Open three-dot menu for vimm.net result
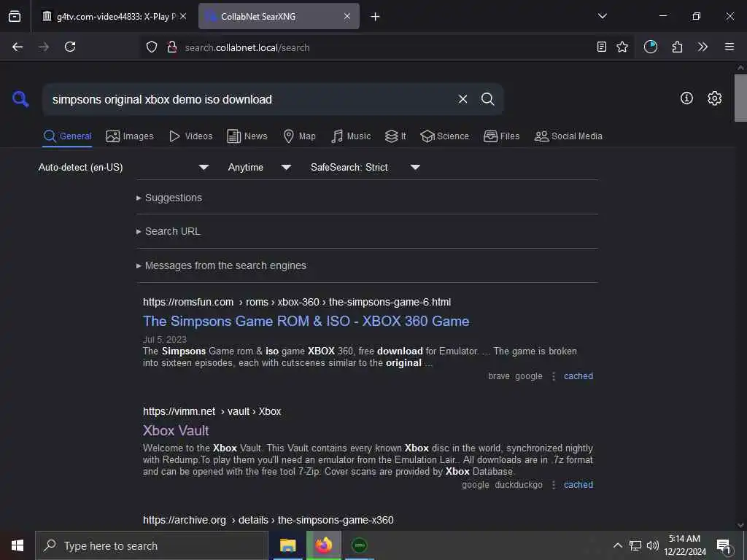This screenshot has height=560, width=747. click(553, 485)
